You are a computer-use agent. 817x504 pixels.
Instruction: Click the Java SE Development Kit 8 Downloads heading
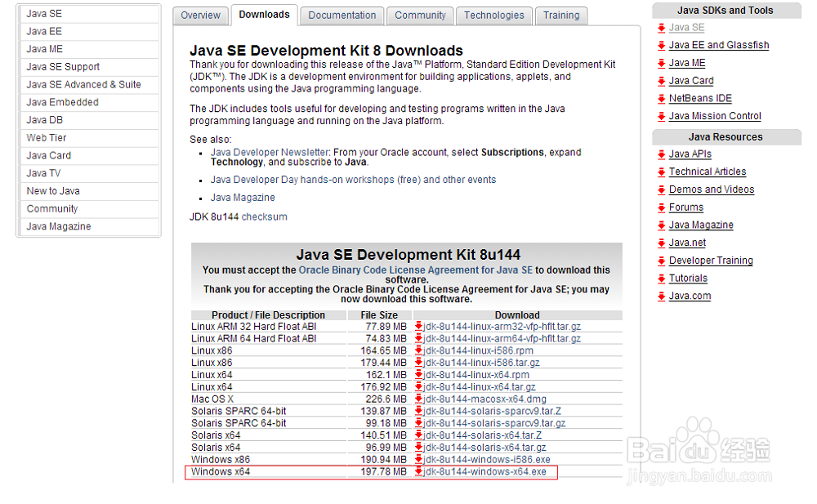point(326,51)
